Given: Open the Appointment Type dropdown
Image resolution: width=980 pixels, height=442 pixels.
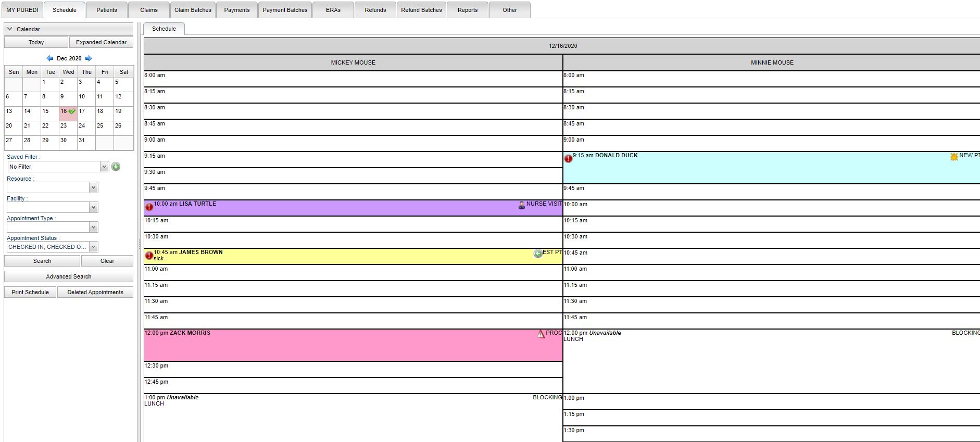Looking at the screenshot, I should [x=93, y=227].
